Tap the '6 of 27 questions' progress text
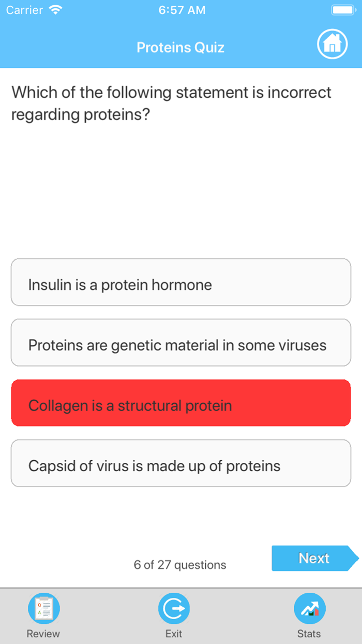The width and height of the screenshot is (362, 644). (x=180, y=565)
